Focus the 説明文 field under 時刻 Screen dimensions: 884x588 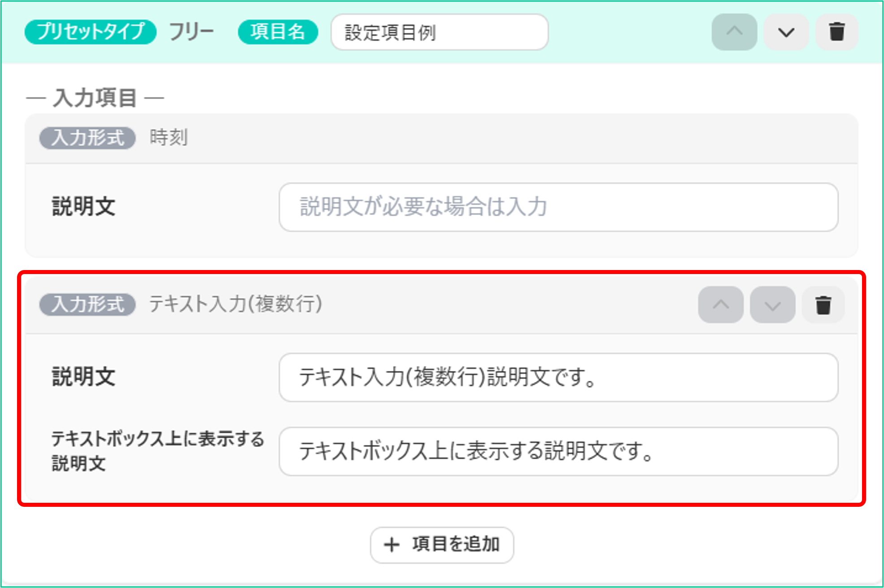[x=558, y=207]
